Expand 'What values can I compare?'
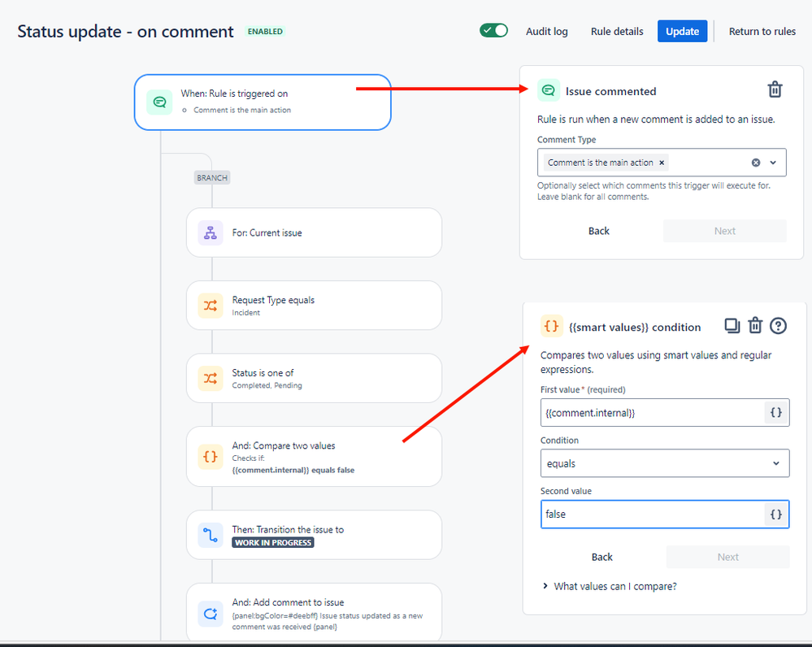812x647 pixels. pos(610,586)
